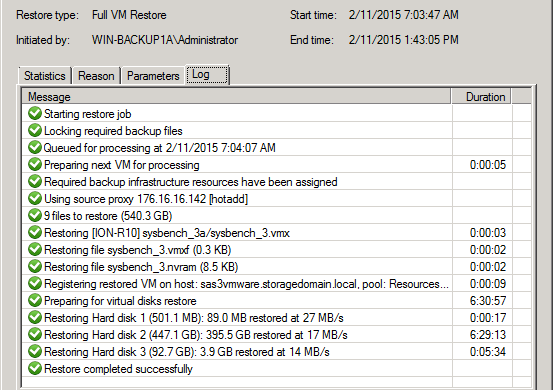The width and height of the screenshot is (553, 390).
Task: Switch to the Statistics tab
Action: click(x=45, y=76)
